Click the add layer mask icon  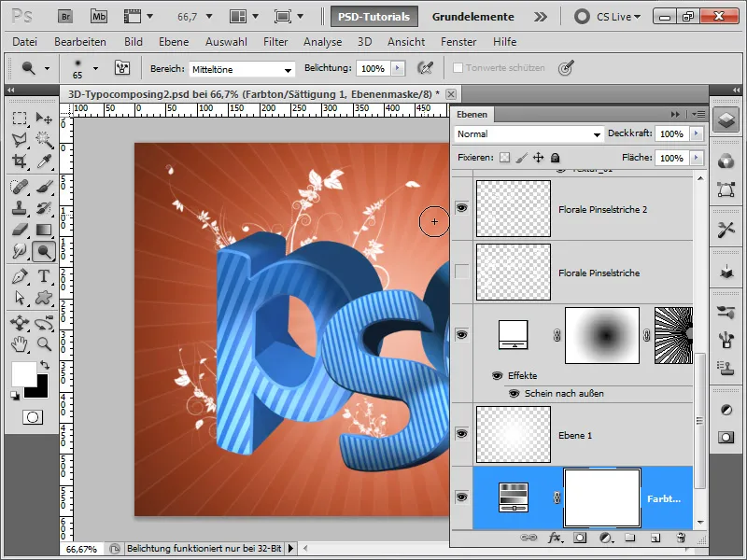pos(580,538)
